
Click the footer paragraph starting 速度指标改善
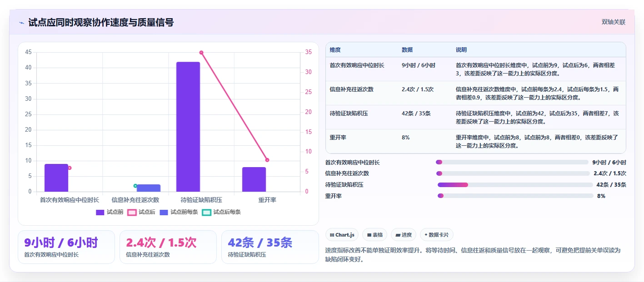(473, 255)
